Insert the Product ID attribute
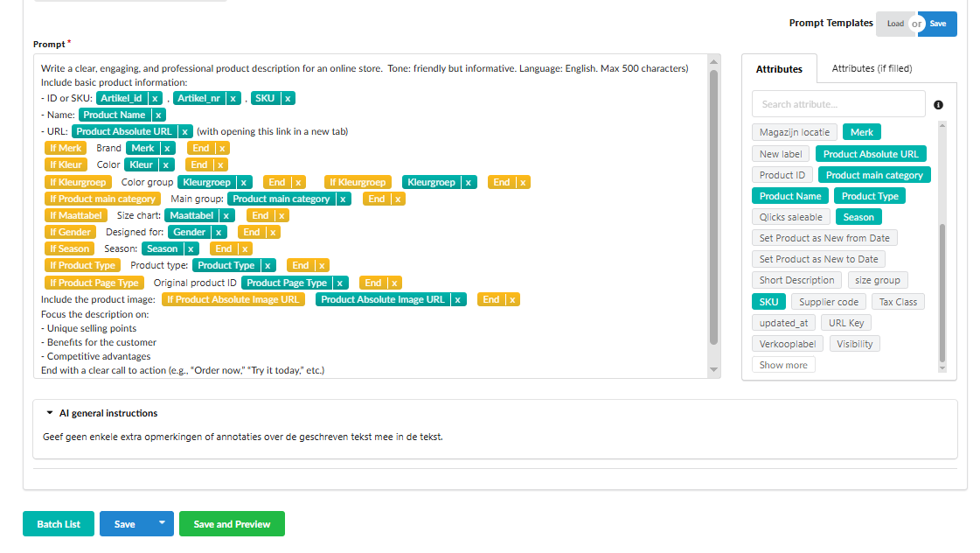The width and height of the screenshot is (980, 553). point(782,175)
